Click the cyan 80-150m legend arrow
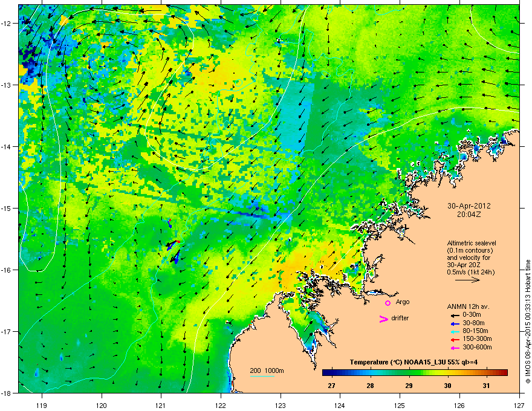The height and width of the screenshot is (411, 532). 455,331
